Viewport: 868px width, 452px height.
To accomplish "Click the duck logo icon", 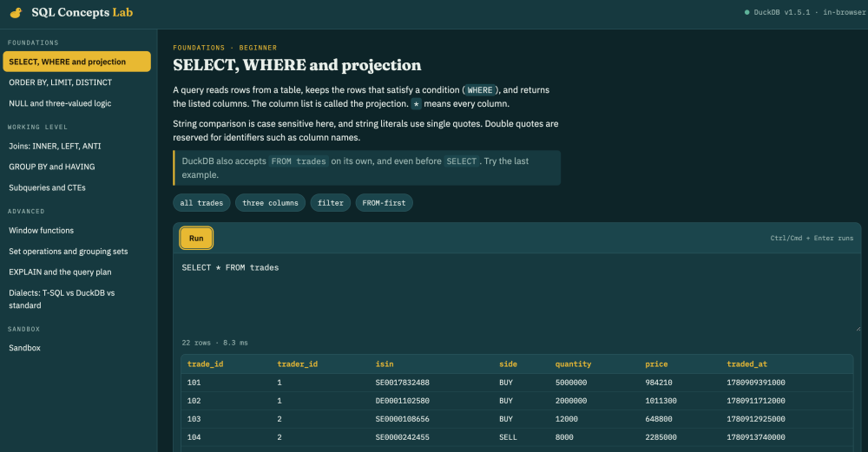I will 16,13.
